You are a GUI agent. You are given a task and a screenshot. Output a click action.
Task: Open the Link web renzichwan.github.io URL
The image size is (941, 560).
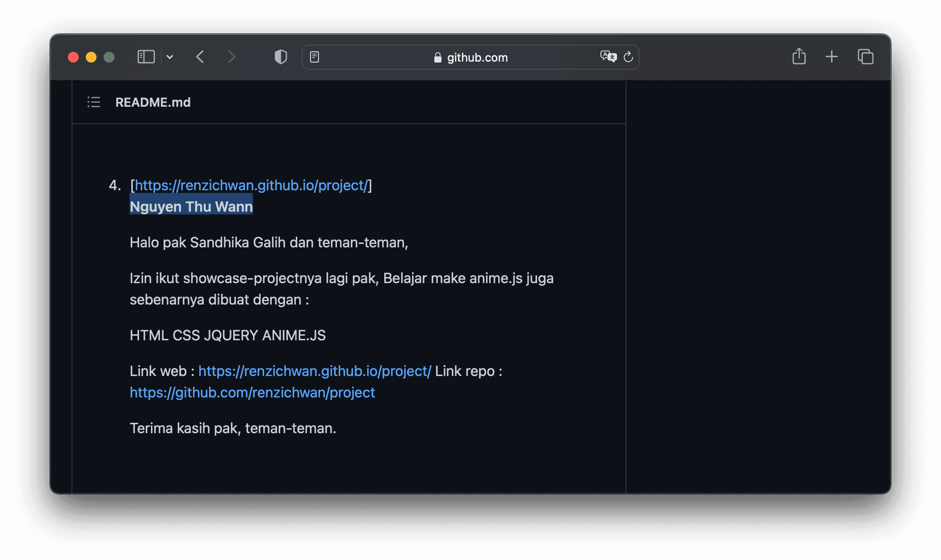[x=315, y=371]
